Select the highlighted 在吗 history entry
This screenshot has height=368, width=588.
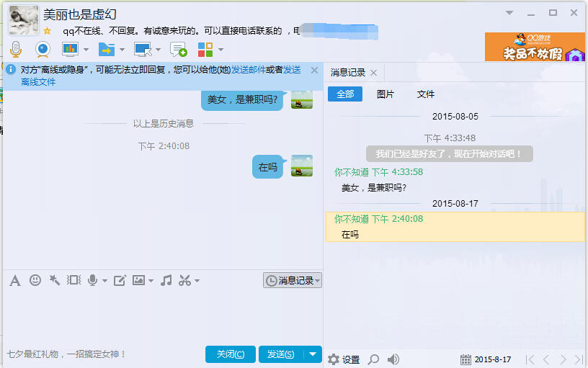tap(455, 227)
